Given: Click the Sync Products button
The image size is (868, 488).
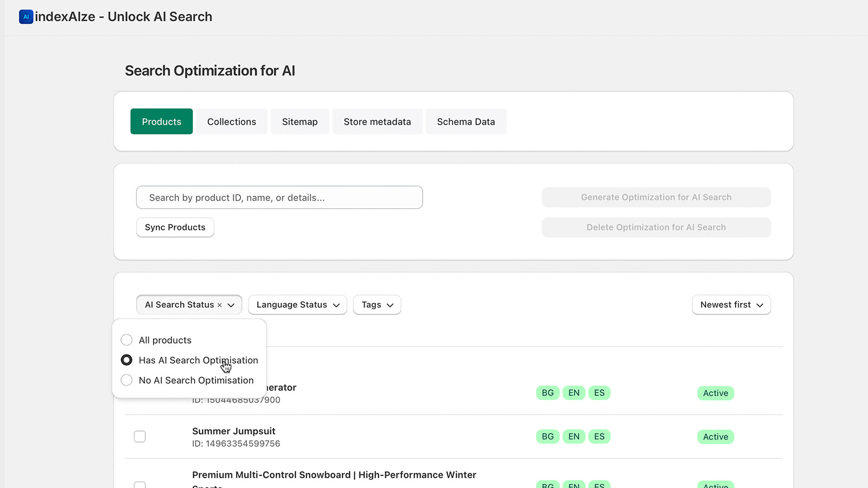Looking at the screenshot, I should pos(175,227).
